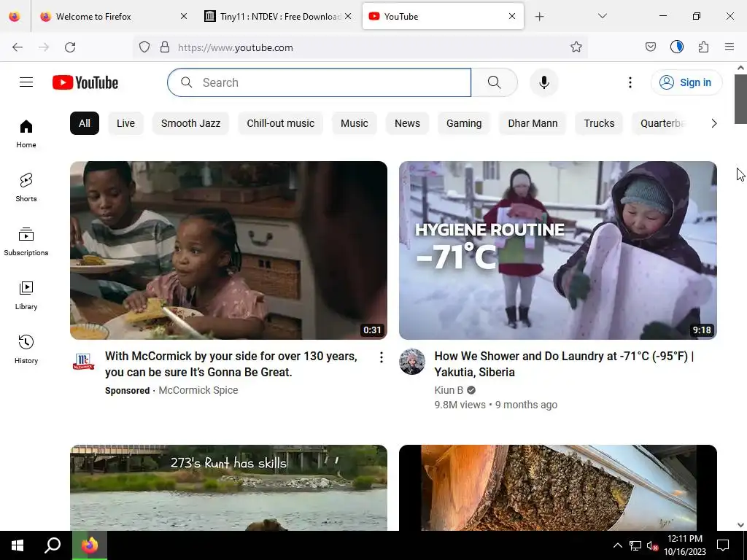Open YouTube settings three-dot menu

pyautogui.click(x=630, y=82)
